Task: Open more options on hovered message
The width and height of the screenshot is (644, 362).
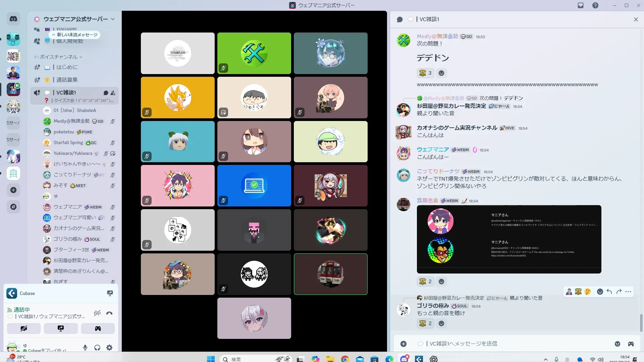Action: (x=628, y=292)
